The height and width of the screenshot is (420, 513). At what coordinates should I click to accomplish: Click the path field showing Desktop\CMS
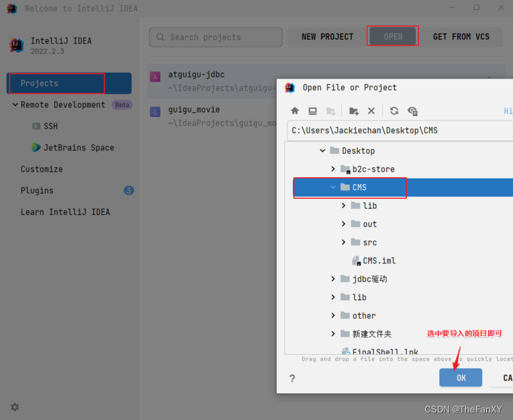coord(400,131)
